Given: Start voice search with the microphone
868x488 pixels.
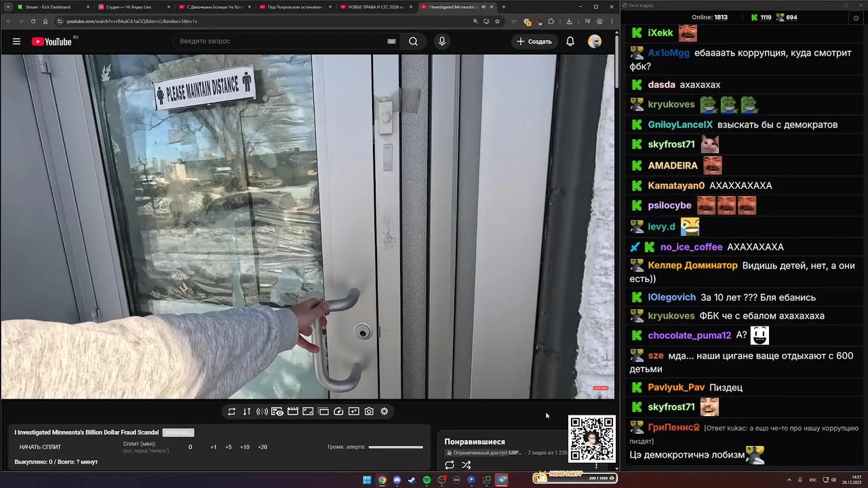Looking at the screenshot, I should 442,41.
